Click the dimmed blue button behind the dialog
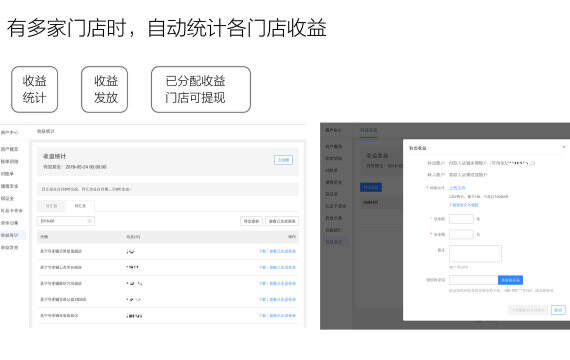The height and width of the screenshot is (360, 570). pyautogui.click(x=371, y=187)
